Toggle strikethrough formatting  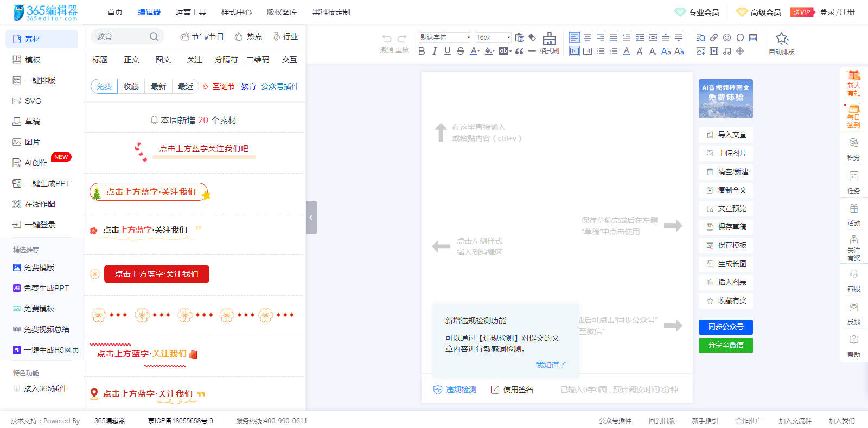click(461, 51)
